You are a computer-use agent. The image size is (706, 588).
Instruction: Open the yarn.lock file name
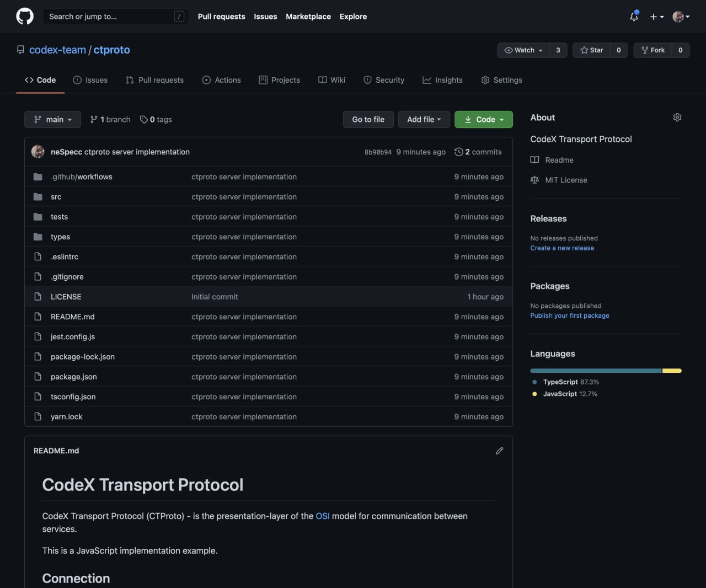[67, 416]
